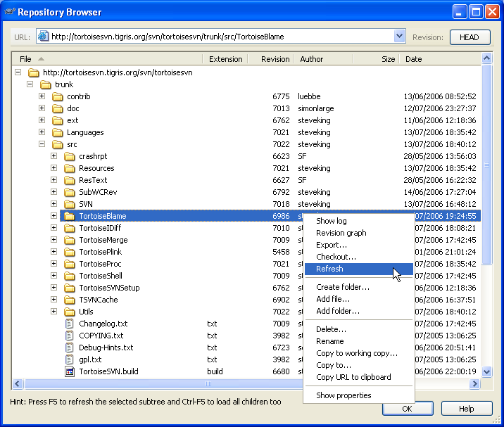
Task: Choose Copy URL to clipboard
Action: click(x=359, y=377)
